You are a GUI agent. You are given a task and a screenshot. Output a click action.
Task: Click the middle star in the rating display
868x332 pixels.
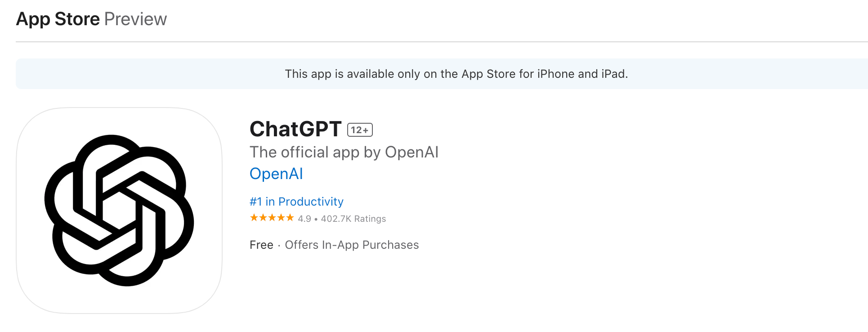[272, 217]
